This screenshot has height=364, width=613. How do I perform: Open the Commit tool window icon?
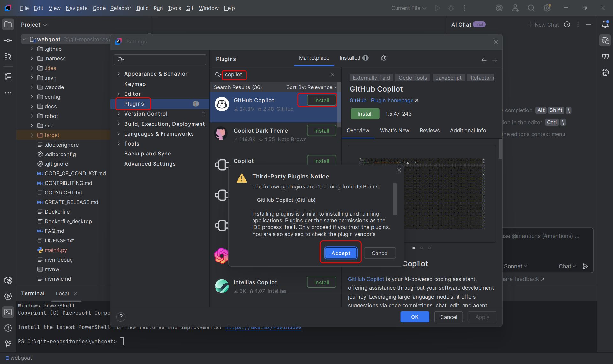click(8, 41)
